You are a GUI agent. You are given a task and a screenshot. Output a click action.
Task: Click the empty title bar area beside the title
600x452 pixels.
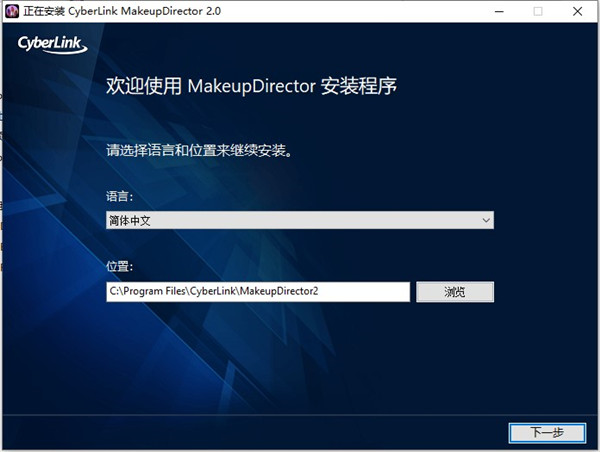[350, 11]
